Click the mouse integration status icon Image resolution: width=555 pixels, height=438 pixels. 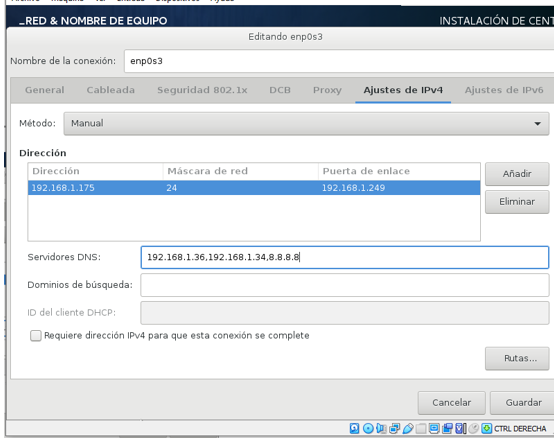click(x=474, y=428)
